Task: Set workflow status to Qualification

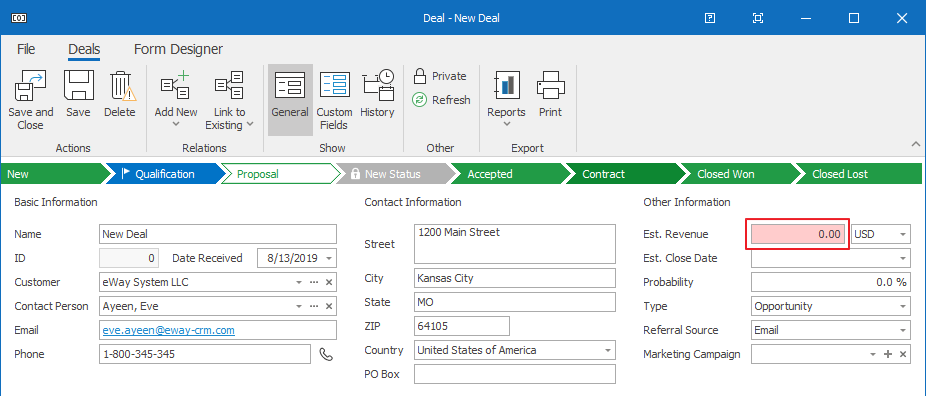Action: pos(165,174)
